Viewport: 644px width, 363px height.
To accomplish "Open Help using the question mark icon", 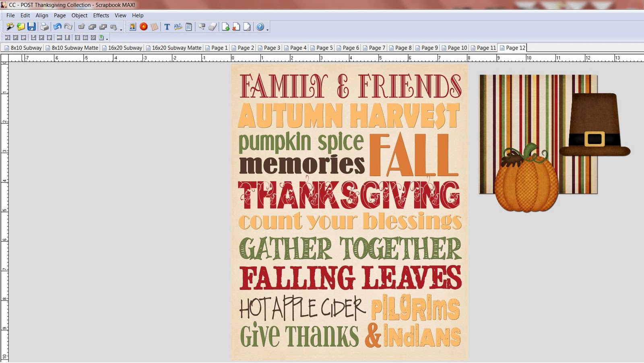I will click(259, 26).
